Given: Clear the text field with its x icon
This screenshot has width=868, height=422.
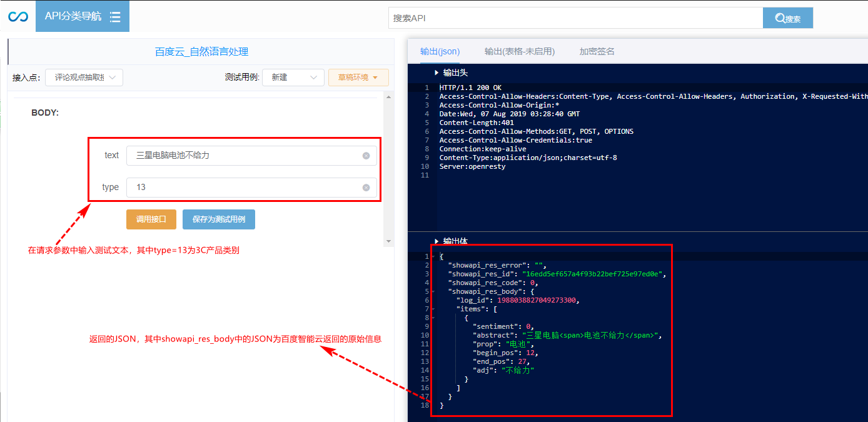Looking at the screenshot, I should click(366, 156).
